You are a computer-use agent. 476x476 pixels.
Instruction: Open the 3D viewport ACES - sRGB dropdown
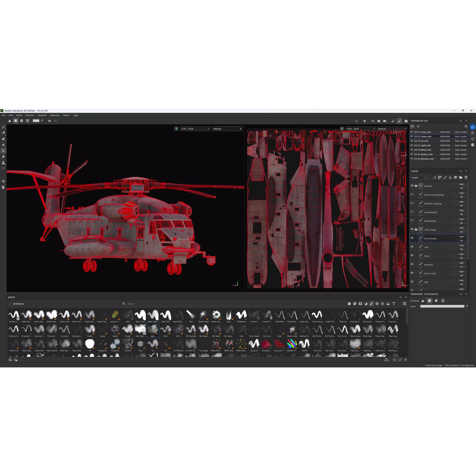coord(195,129)
